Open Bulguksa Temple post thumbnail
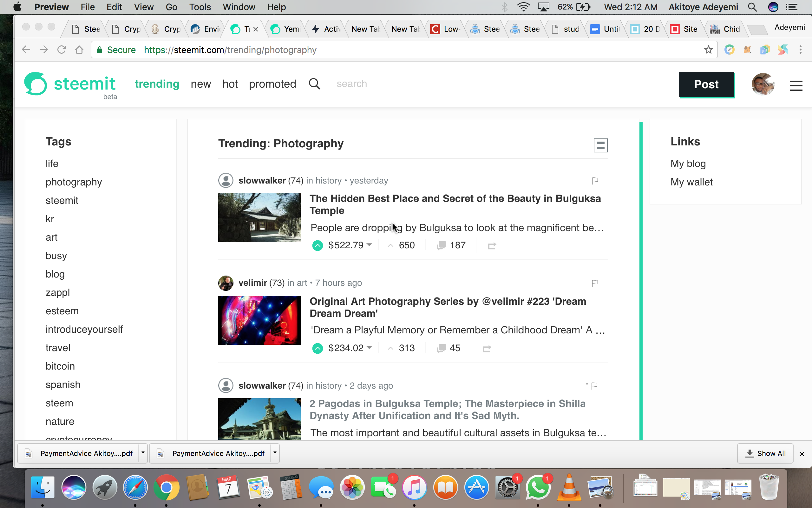The height and width of the screenshot is (508, 812). [x=259, y=217]
